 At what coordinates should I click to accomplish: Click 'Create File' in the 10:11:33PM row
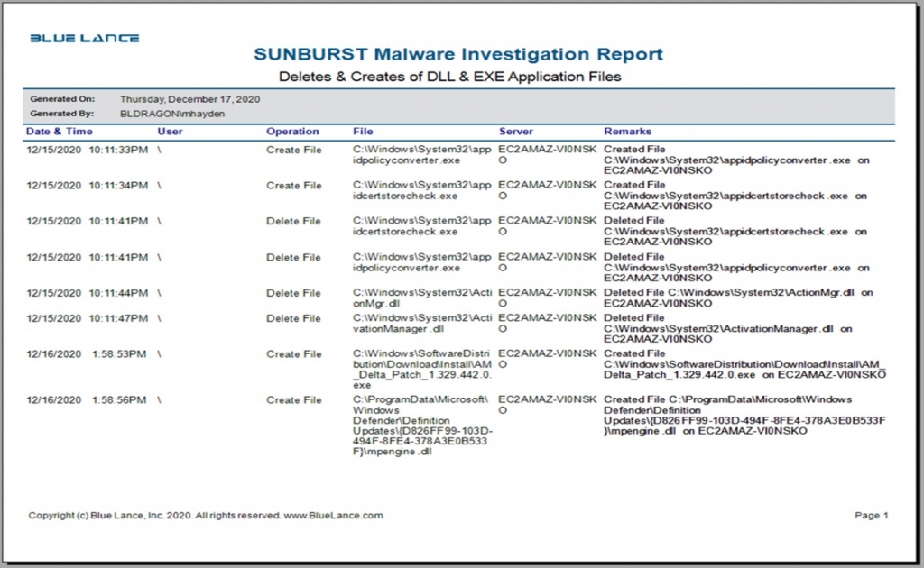(293, 150)
